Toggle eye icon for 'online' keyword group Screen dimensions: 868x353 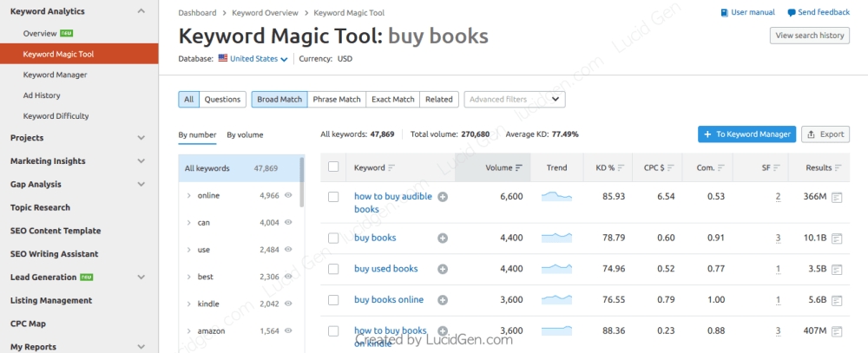pos(288,196)
